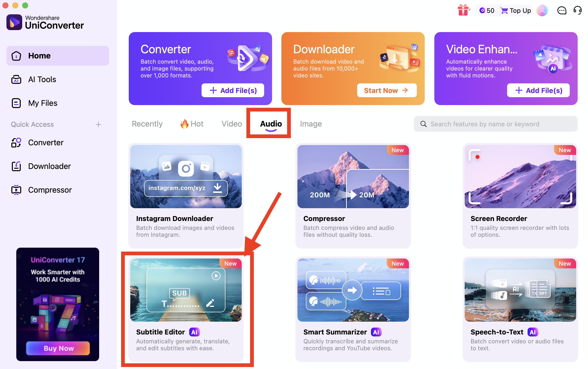The width and height of the screenshot is (588, 369).
Task: Click Add File(s) on Converter card
Action: point(233,91)
